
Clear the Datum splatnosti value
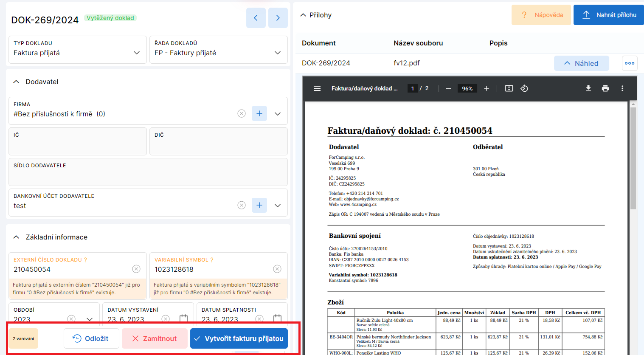(259, 319)
